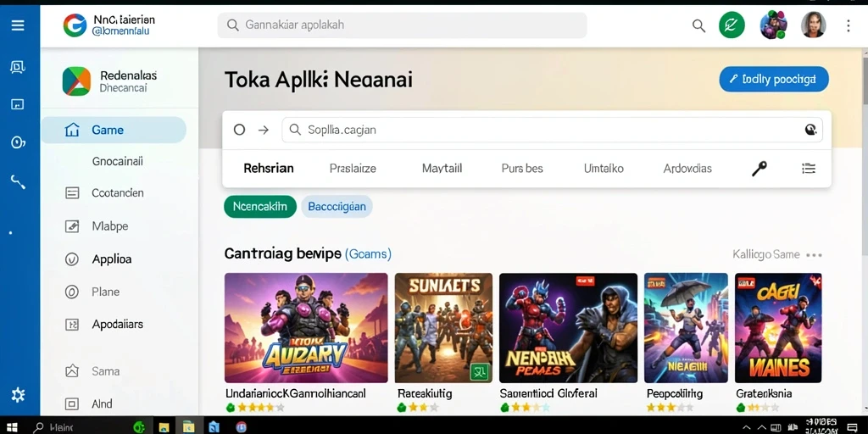This screenshot has height=434, width=868.
Task: Click the Sanentiiod Glyferal game title
Action: point(548,393)
